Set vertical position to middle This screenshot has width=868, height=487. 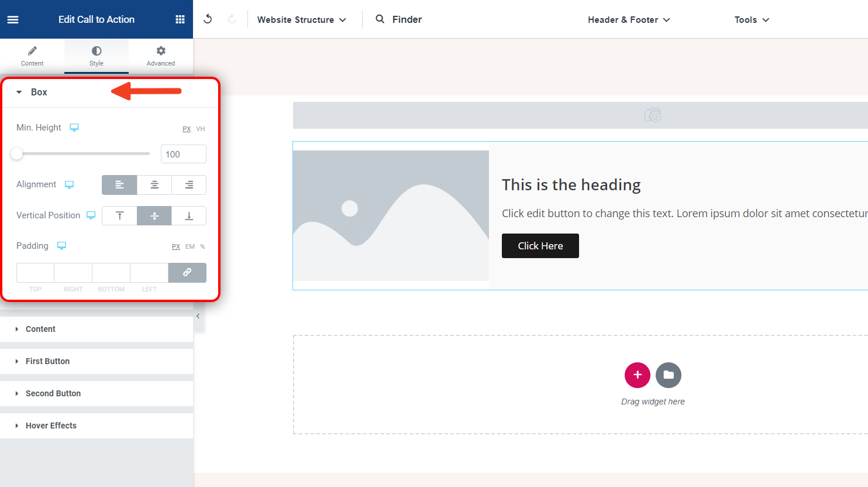(154, 216)
